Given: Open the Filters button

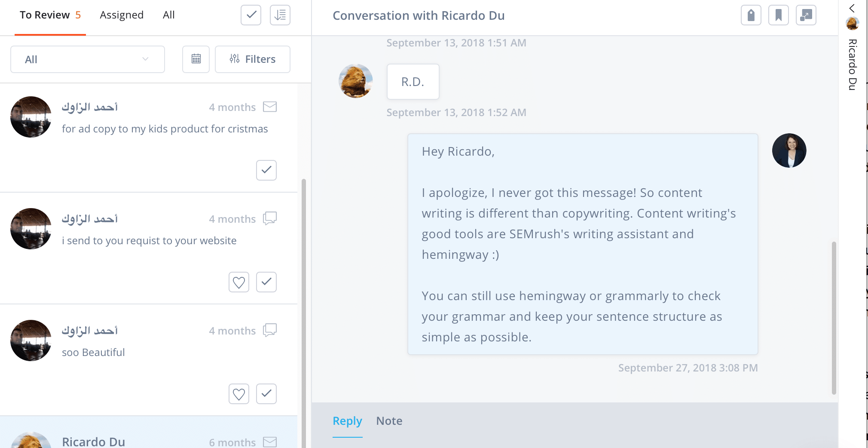Looking at the screenshot, I should [x=253, y=59].
